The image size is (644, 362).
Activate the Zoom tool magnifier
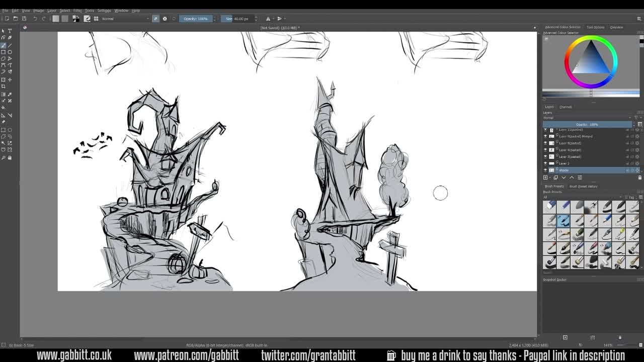(x=3, y=158)
